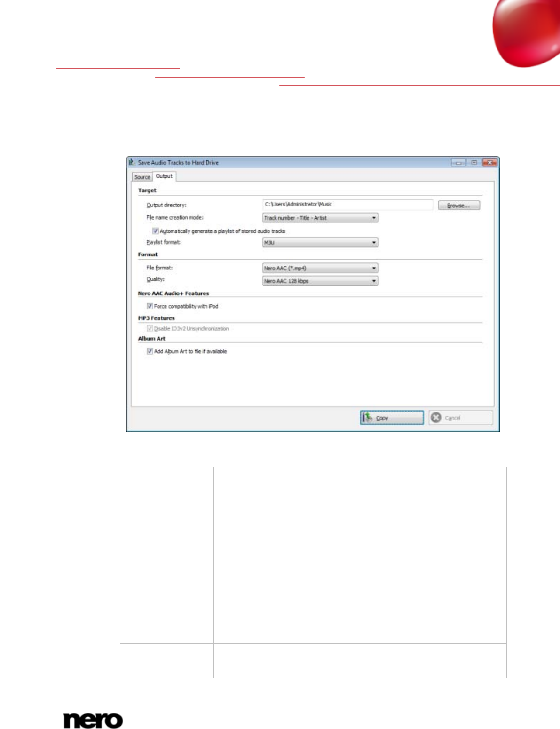This screenshot has width=560, height=729.
Task: Open the Quality 128 kbps dropdown
Action: (320, 281)
